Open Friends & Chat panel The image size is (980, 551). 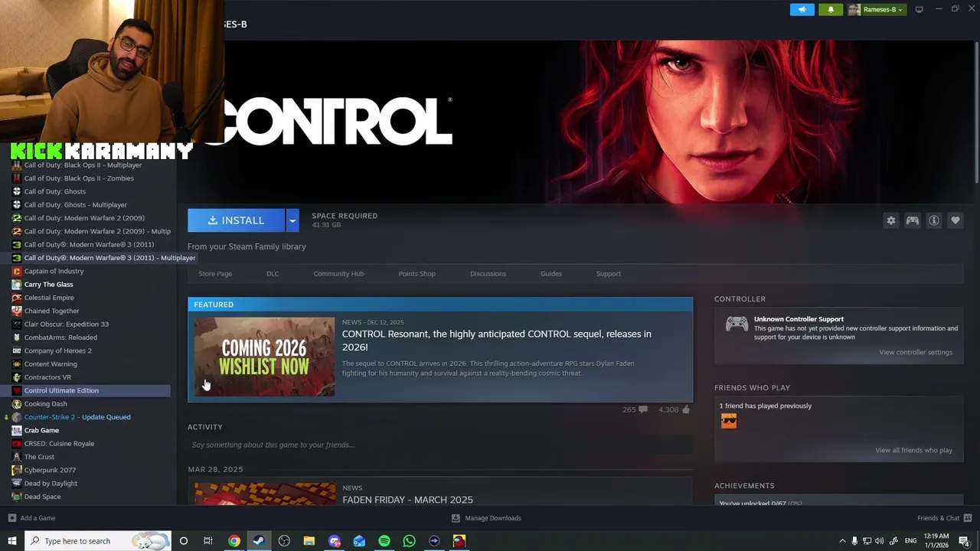944,518
